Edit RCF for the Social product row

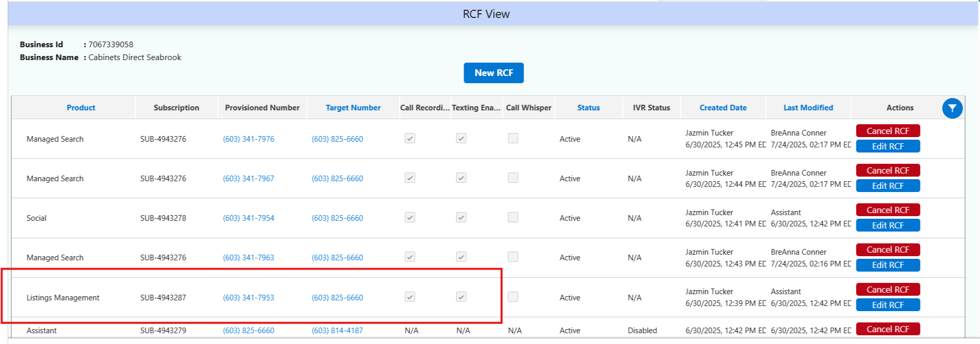[888, 225]
